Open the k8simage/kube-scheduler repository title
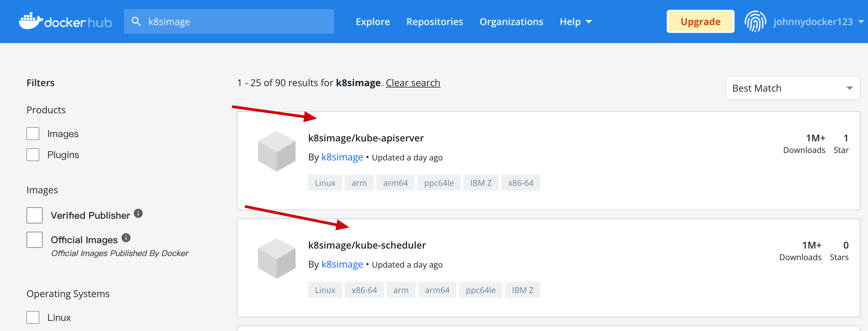Screen dimensions: 868x331 pos(367,245)
